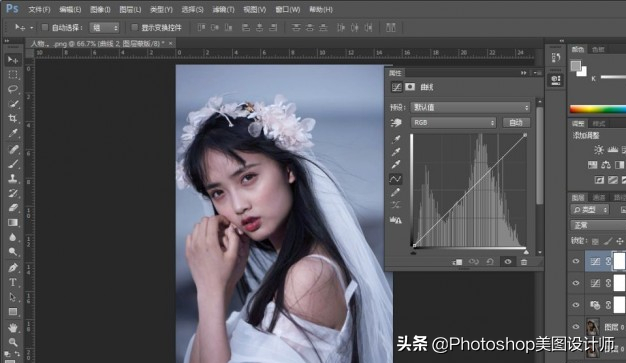Screen dimensions: 626x363
Task: Select the History Brush tool
Action: pyautogui.click(x=13, y=193)
